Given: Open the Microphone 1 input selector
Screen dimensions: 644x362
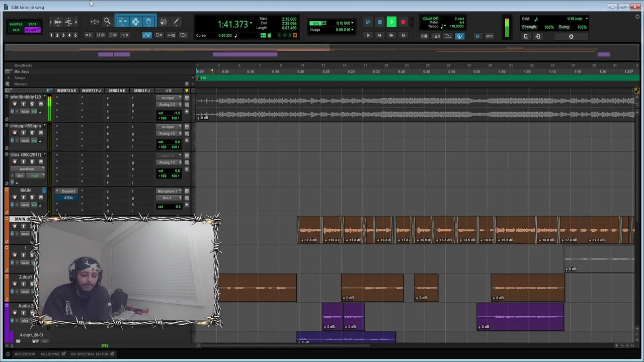Looking at the screenshot, I should pos(168,192).
